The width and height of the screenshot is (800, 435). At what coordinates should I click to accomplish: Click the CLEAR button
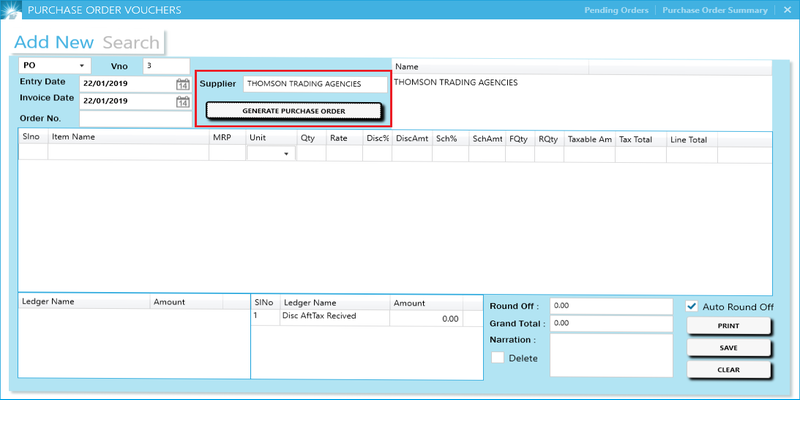click(x=728, y=370)
